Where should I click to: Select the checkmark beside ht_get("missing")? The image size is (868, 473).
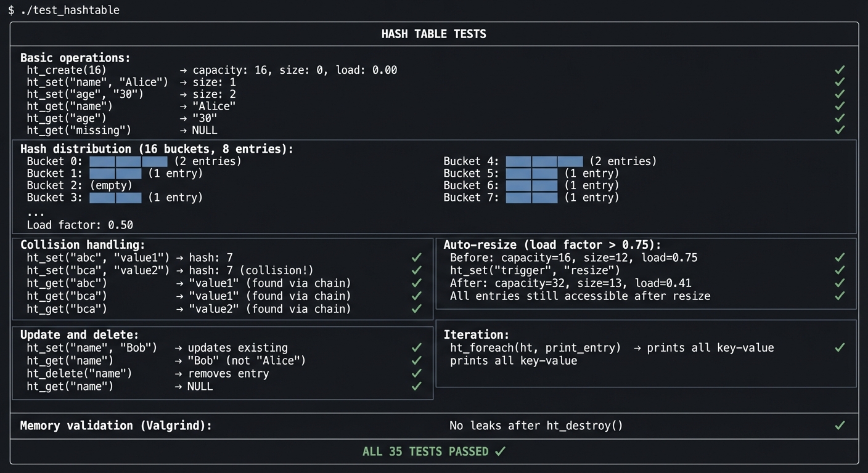coord(840,130)
